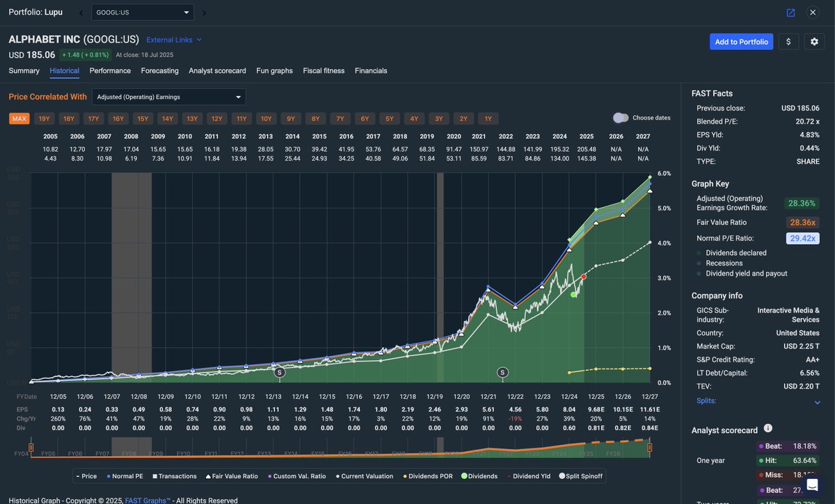
Task: Open the GOOGL:US ticker dropdown
Action: coord(143,13)
